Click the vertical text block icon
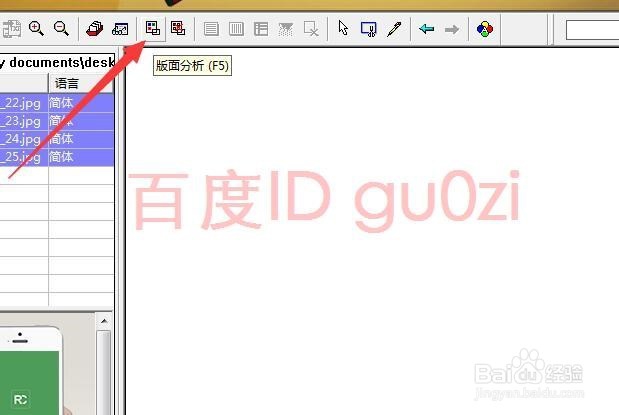Viewport: 619px width, 415px height. [236, 29]
